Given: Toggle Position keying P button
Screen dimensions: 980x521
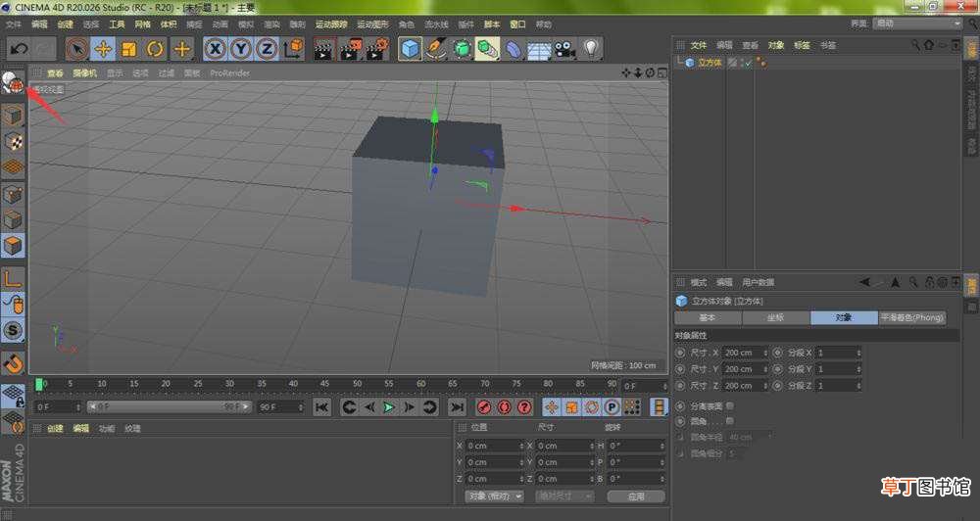Looking at the screenshot, I should 612,407.
